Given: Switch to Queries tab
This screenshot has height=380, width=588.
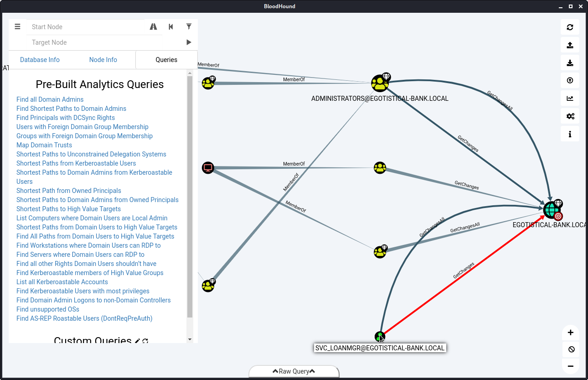Looking at the screenshot, I should tap(166, 60).
